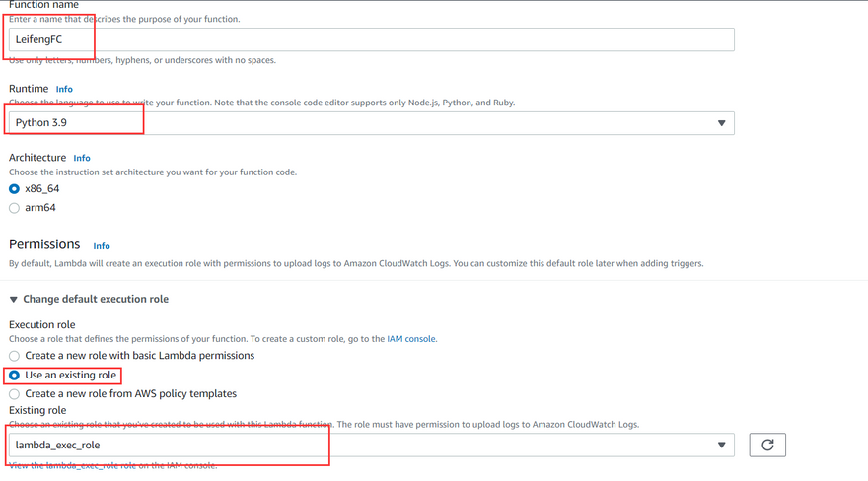The width and height of the screenshot is (868, 481).
Task: Select the x86_64 architecture radio button
Action: tap(14, 188)
